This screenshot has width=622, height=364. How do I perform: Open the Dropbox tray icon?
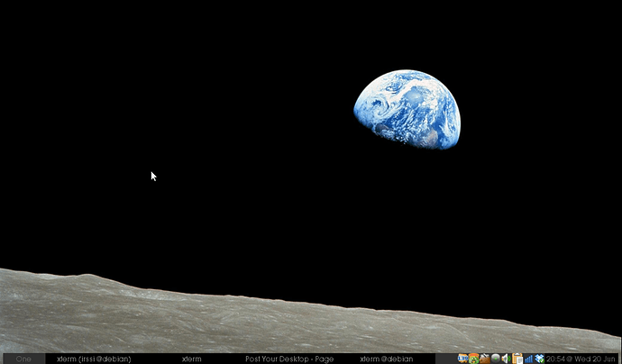(539, 359)
